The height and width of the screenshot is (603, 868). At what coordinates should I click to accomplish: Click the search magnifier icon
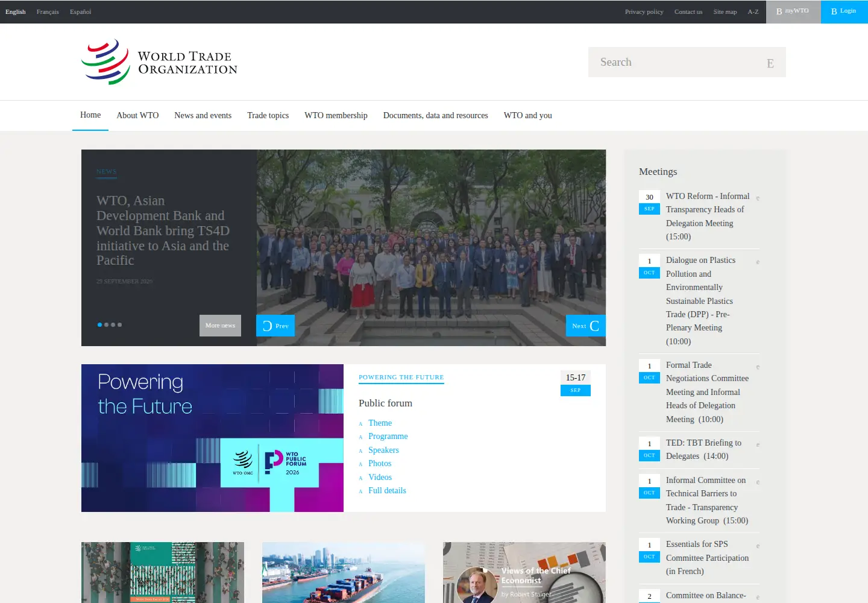click(770, 63)
